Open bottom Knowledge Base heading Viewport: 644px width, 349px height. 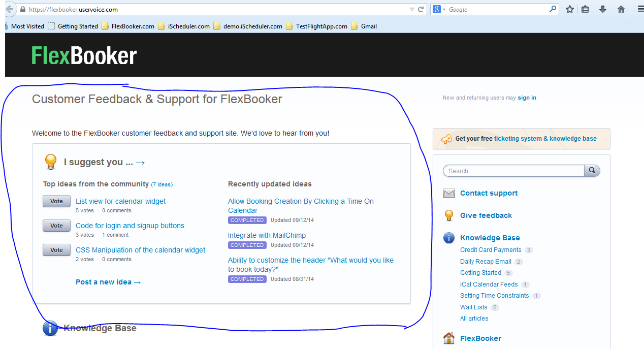[100, 328]
